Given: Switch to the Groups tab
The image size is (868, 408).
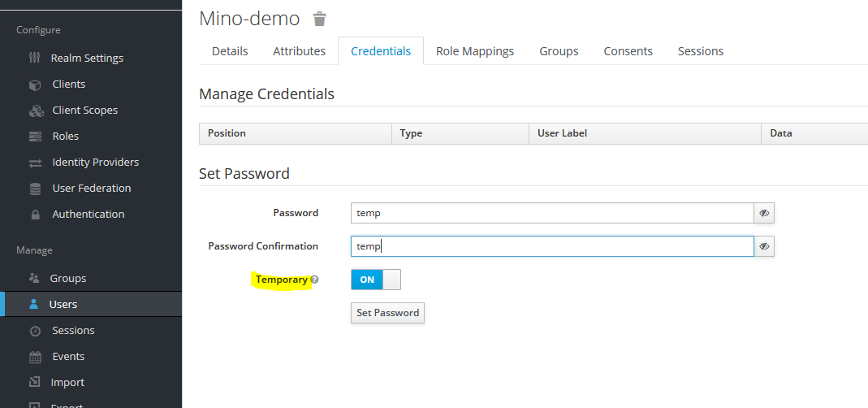Looking at the screenshot, I should (x=559, y=51).
